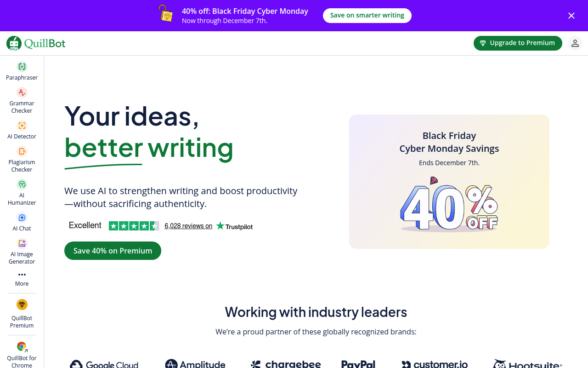Dismiss the Black Friday promo banner
Viewport: 588px width, 368px height.
(571, 16)
